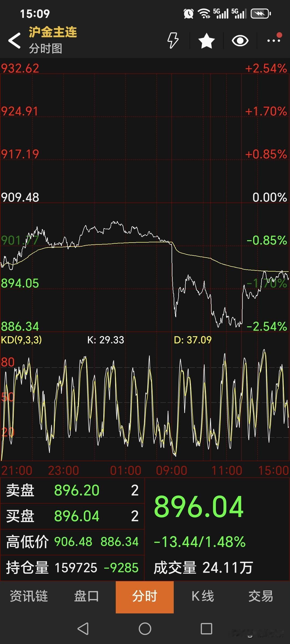This screenshot has width=290, height=644.
Task: Open the lightning quick-trade icon
Action: (173, 41)
